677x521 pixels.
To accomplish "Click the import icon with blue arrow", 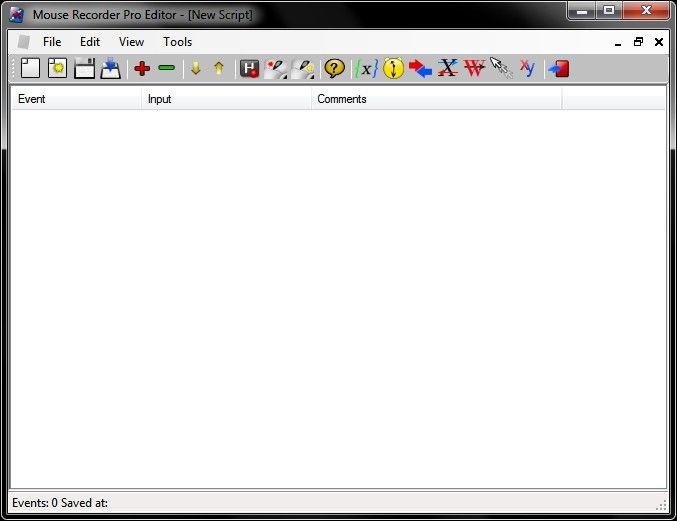I will pos(111,69).
